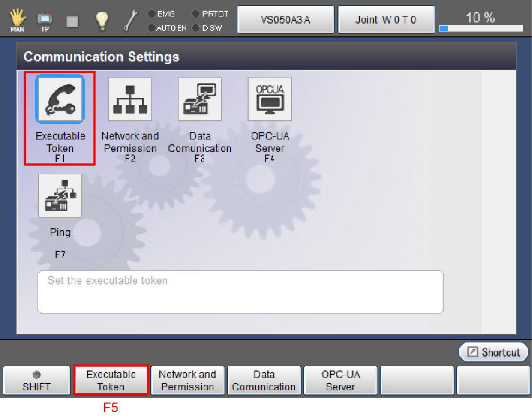Launch the Ping tool icon
Viewport: 532px width, 417px height.
pyautogui.click(x=60, y=196)
